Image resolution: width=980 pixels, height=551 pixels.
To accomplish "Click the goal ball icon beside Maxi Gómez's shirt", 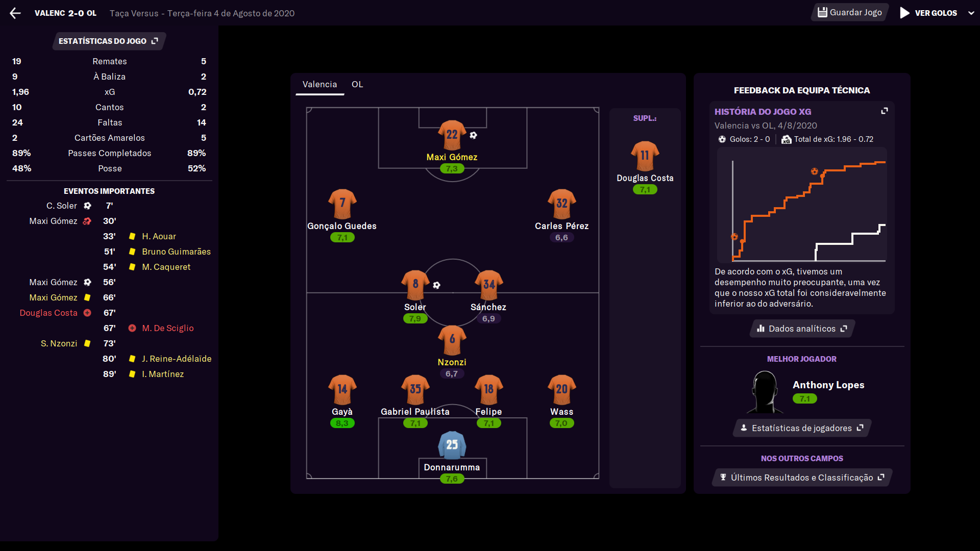I will tap(473, 136).
